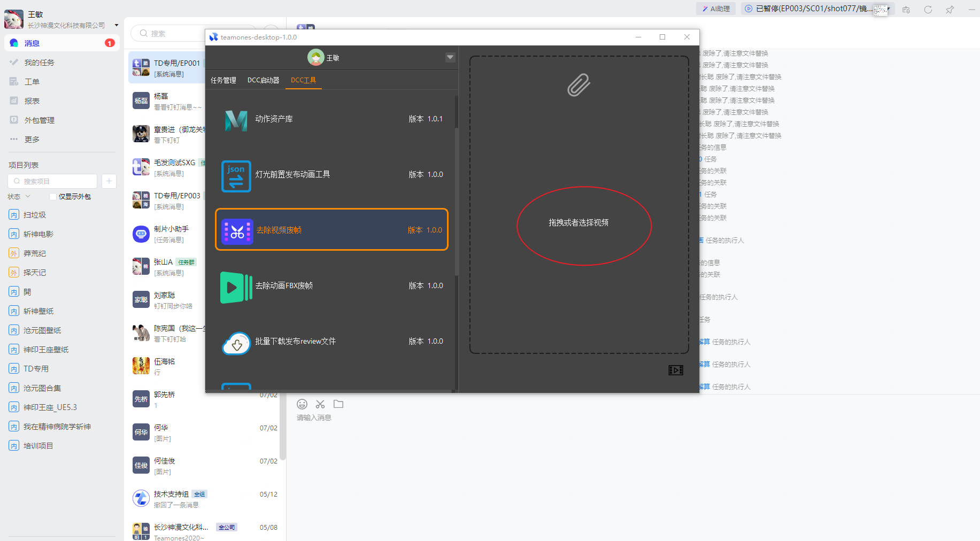Click the video film icon at bottom right
The image size is (980, 541).
coord(675,370)
